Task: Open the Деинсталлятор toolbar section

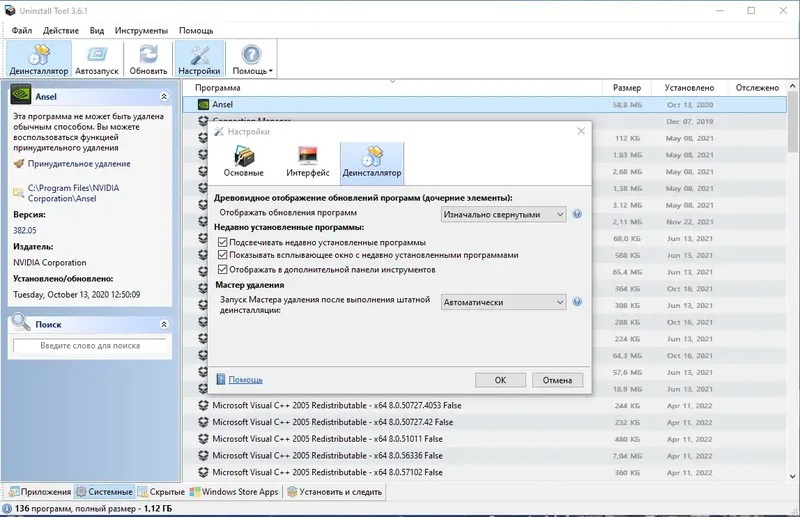Action: pos(39,59)
